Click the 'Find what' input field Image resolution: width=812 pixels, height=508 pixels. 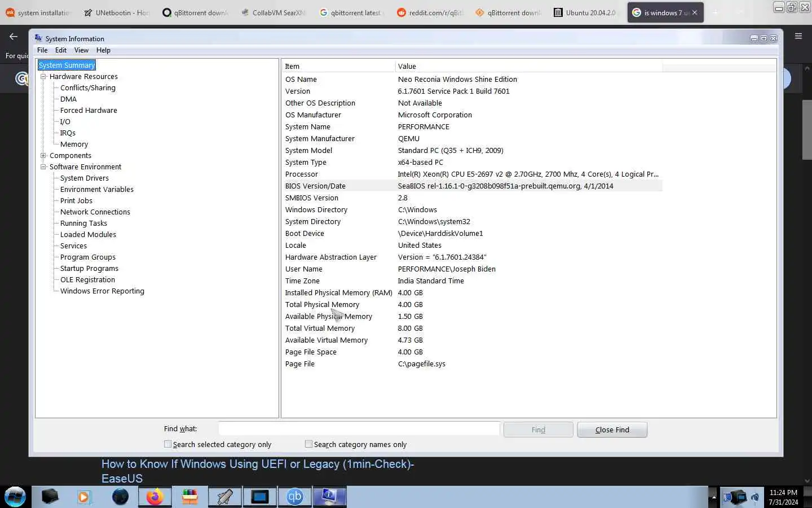359,429
